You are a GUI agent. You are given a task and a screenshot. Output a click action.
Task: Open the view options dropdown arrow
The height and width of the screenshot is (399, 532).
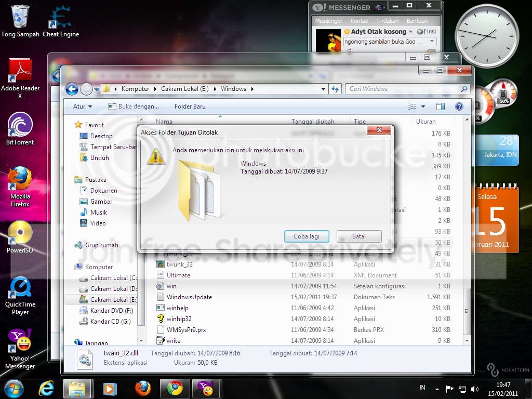423,107
